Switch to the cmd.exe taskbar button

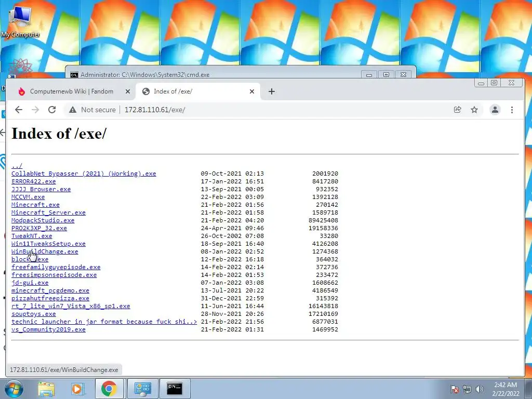pos(175,389)
